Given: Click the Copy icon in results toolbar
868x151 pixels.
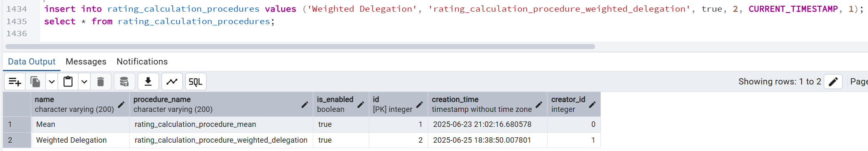Looking at the screenshot, I should tap(35, 82).
